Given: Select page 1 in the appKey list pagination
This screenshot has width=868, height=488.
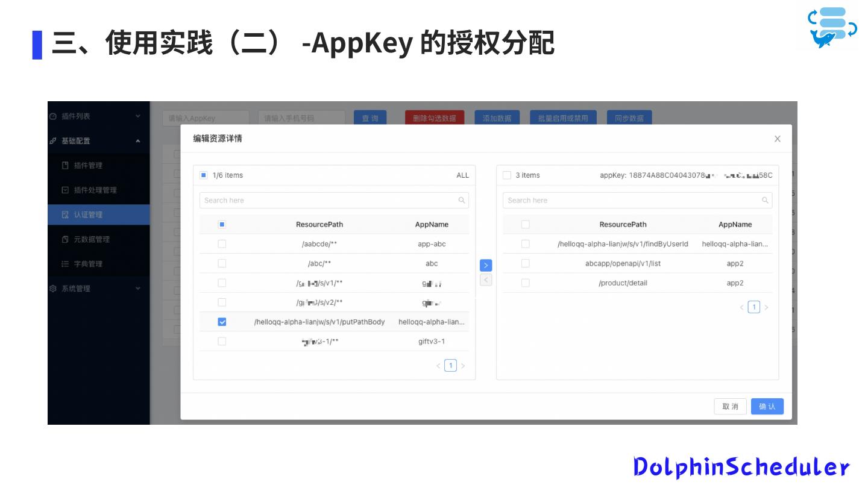Looking at the screenshot, I should [753, 307].
